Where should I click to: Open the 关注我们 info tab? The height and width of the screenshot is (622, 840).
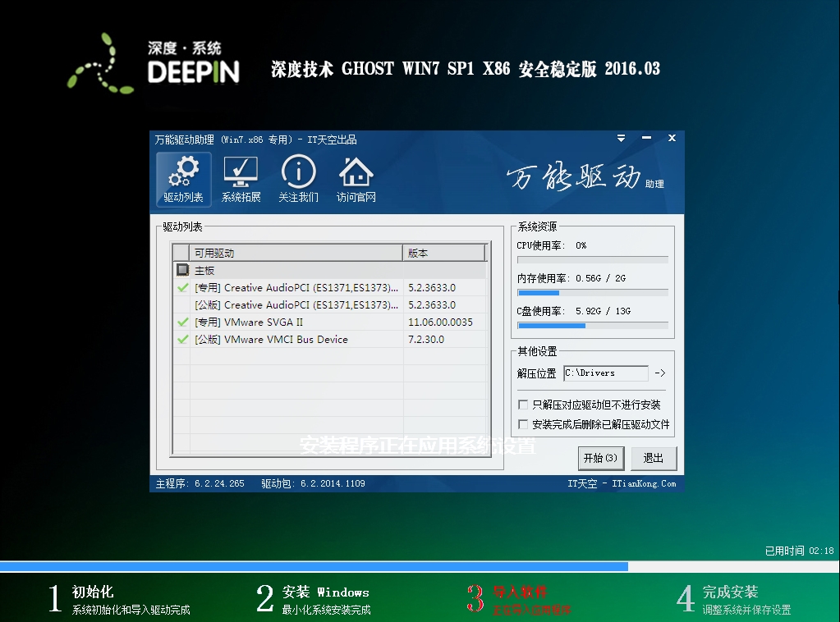(x=298, y=180)
